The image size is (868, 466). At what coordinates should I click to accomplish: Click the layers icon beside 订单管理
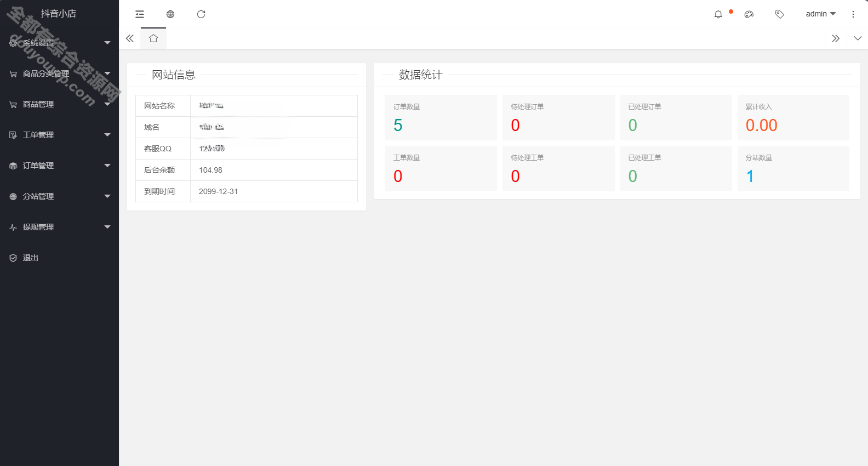(13, 166)
